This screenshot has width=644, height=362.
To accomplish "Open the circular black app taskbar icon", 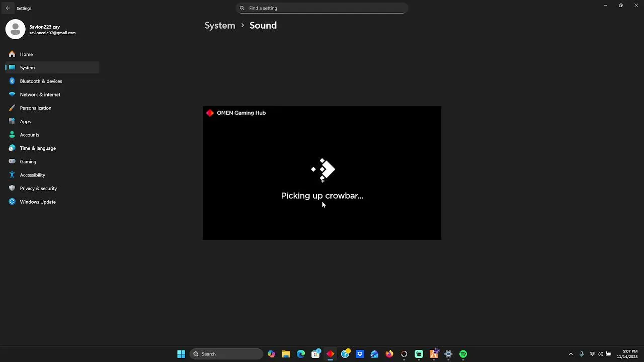I will tap(404, 354).
